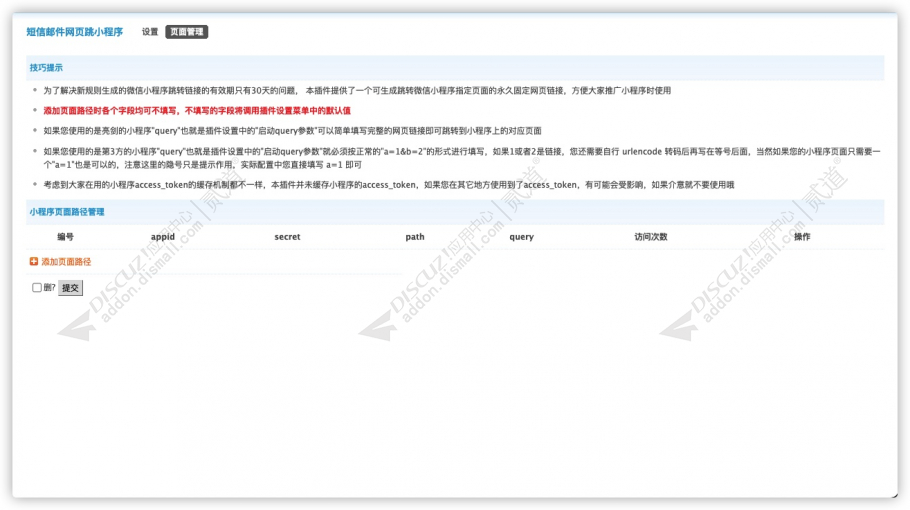Click the 提交 button

70,288
